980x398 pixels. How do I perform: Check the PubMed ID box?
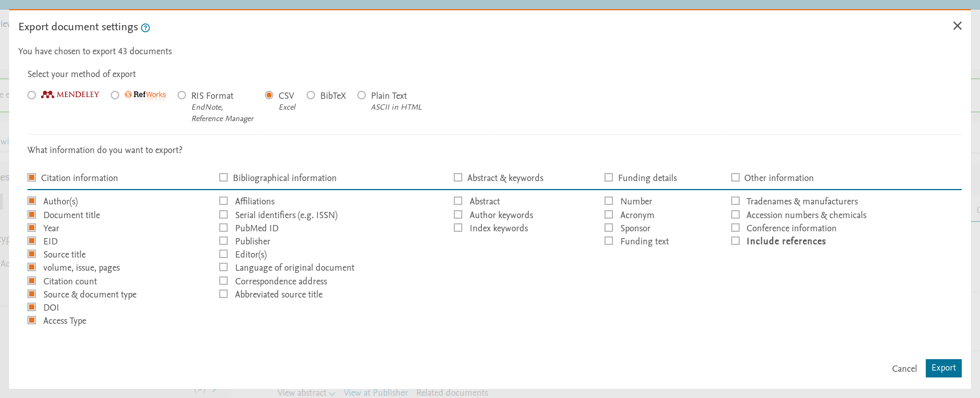coord(224,228)
